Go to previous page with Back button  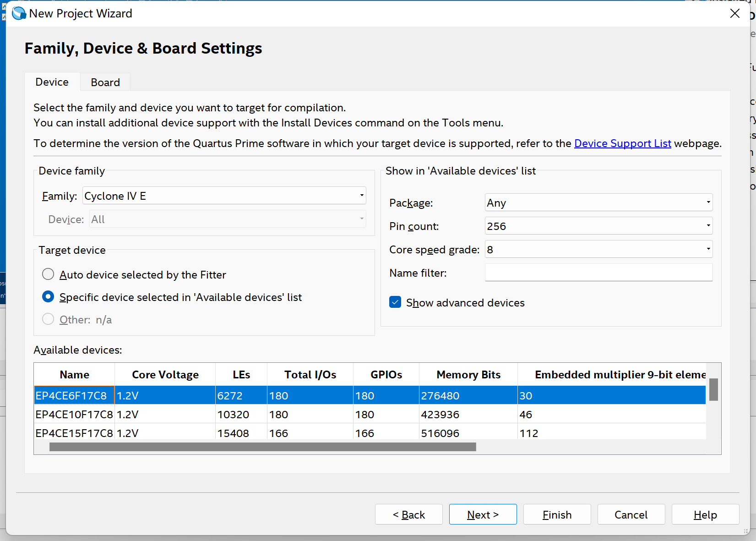409,514
